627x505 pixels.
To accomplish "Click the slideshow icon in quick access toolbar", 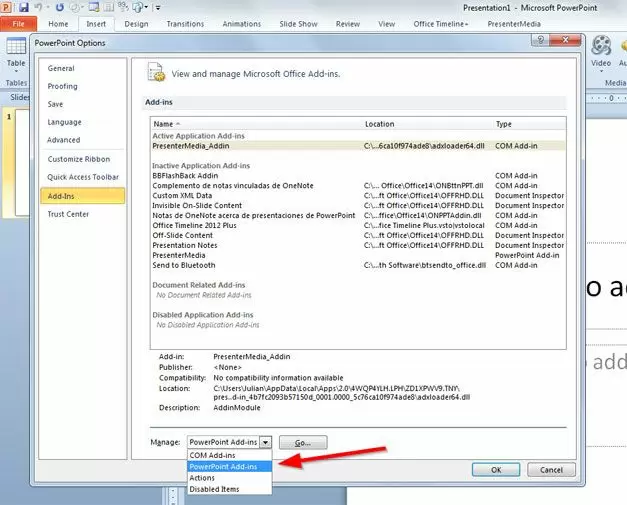I will coord(94,7).
